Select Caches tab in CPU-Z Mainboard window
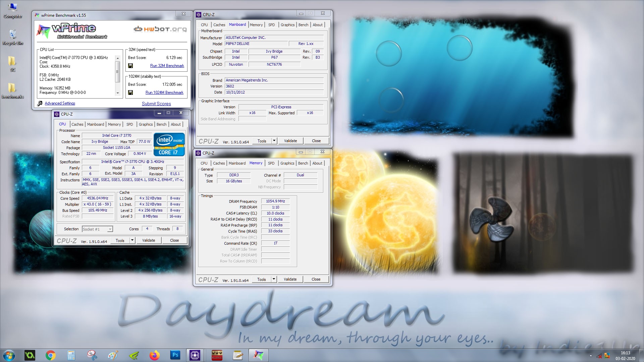The image size is (644, 362). point(219,25)
